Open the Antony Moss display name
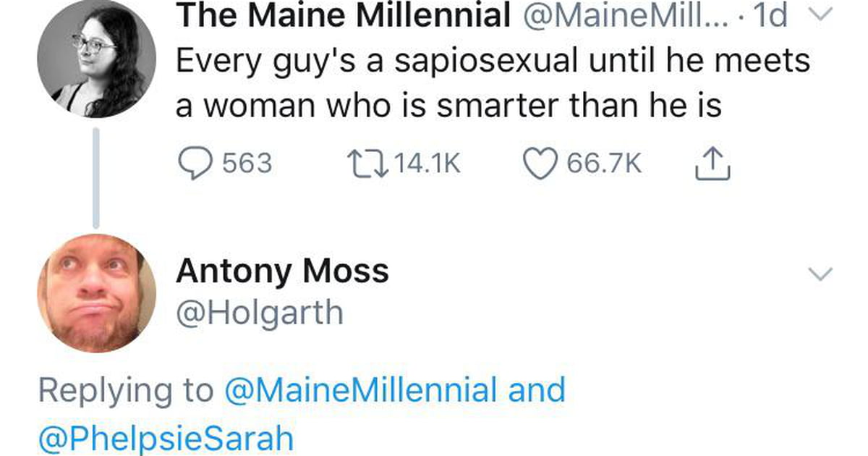 [283, 271]
